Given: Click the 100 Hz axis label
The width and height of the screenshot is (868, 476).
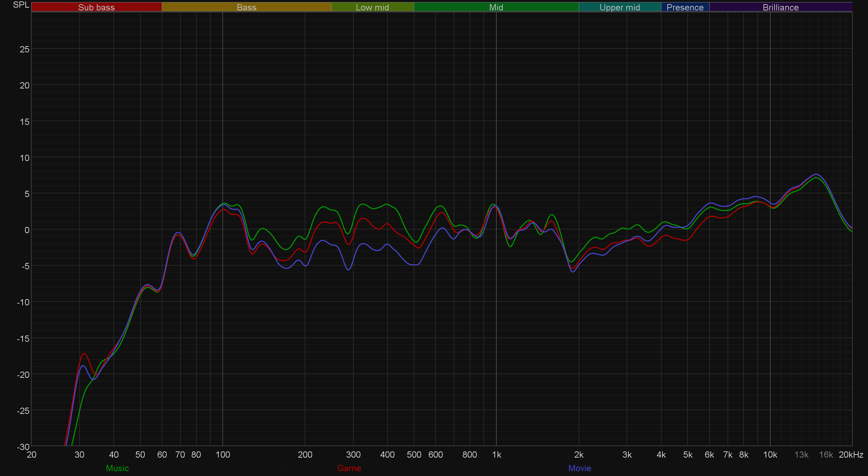Looking at the screenshot, I should tap(223, 454).
